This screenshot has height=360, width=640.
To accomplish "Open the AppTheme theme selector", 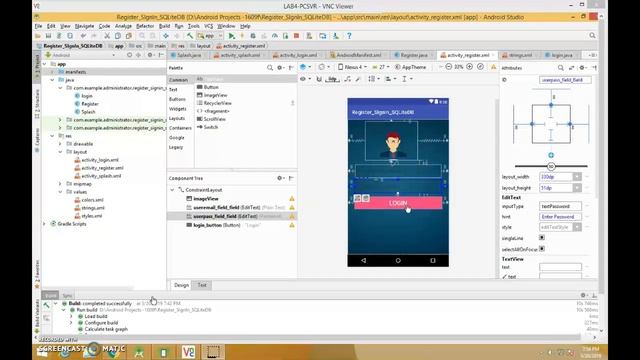I will (x=410, y=67).
